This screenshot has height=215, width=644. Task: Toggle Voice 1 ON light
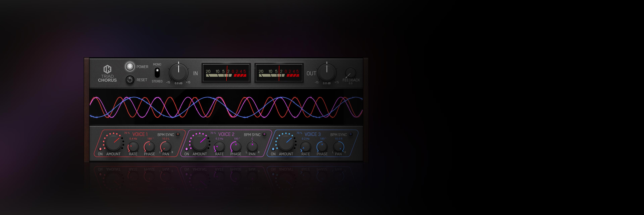point(100,149)
